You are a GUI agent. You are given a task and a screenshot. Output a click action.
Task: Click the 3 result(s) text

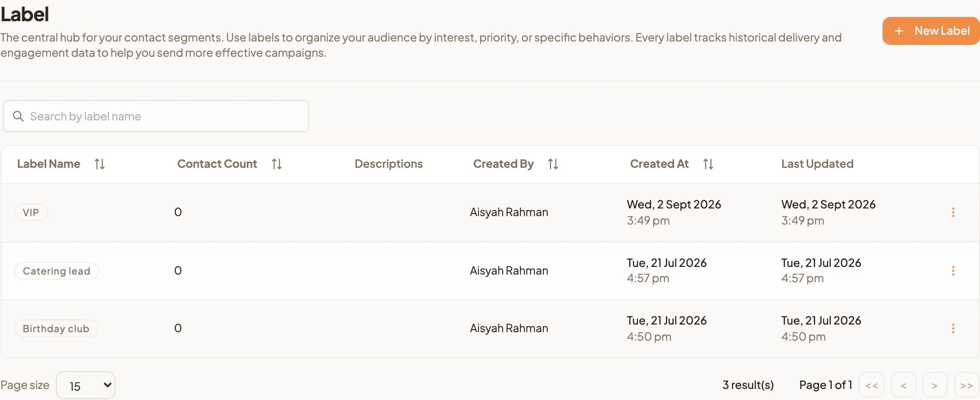[748, 385]
